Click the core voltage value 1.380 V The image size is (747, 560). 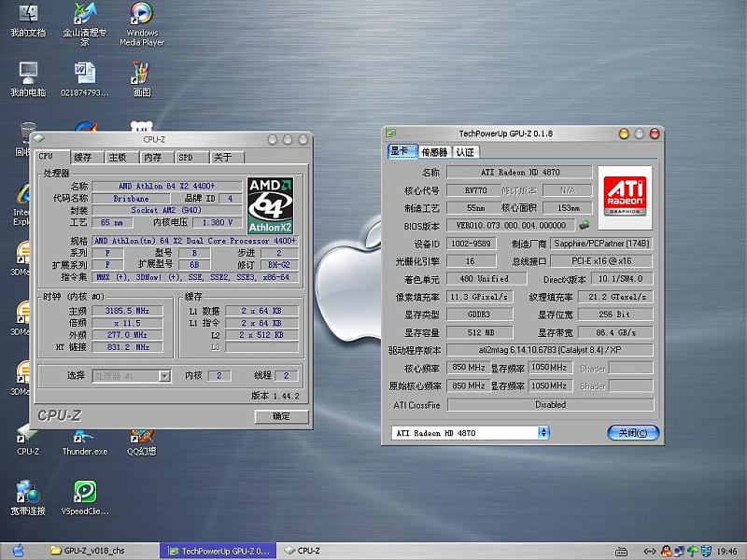tap(218, 222)
